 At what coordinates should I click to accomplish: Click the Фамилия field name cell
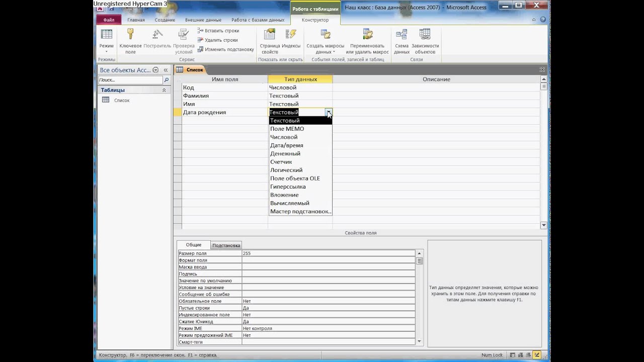pos(225,96)
